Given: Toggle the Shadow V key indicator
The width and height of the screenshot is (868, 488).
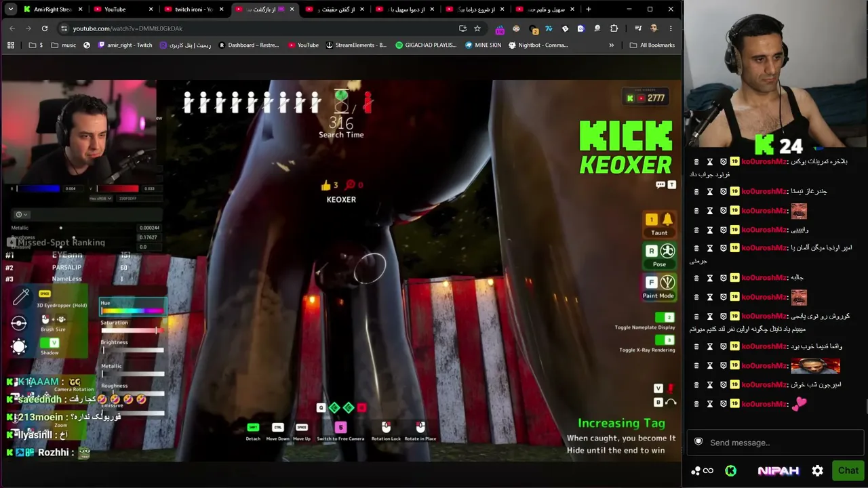Looking at the screenshot, I should coord(50,343).
